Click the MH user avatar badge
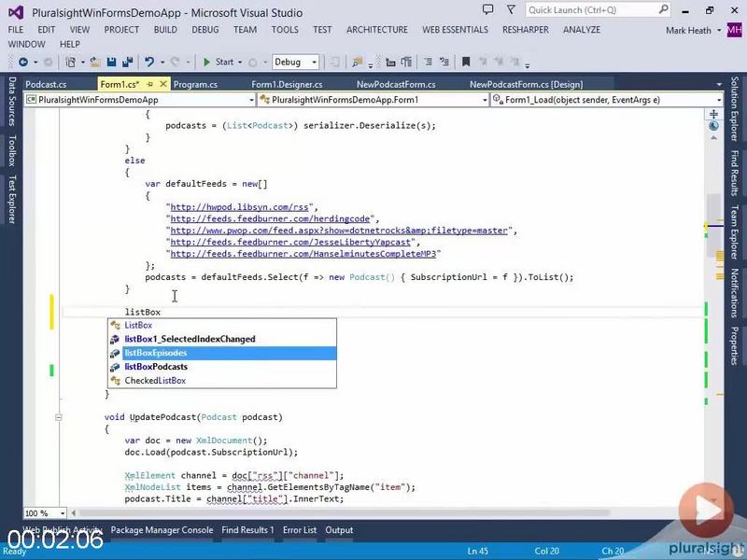This screenshot has width=747, height=560. tap(734, 31)
